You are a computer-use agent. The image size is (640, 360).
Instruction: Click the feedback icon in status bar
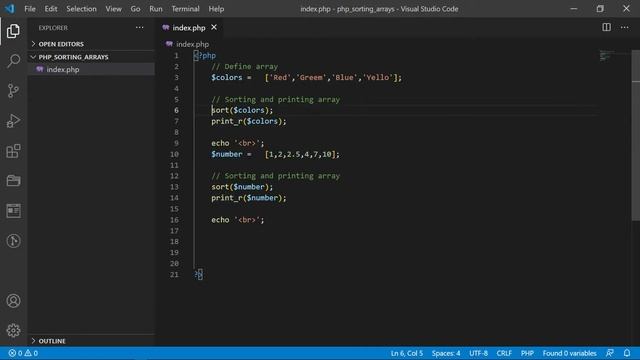pyautogui.click(x=610, y=353)
